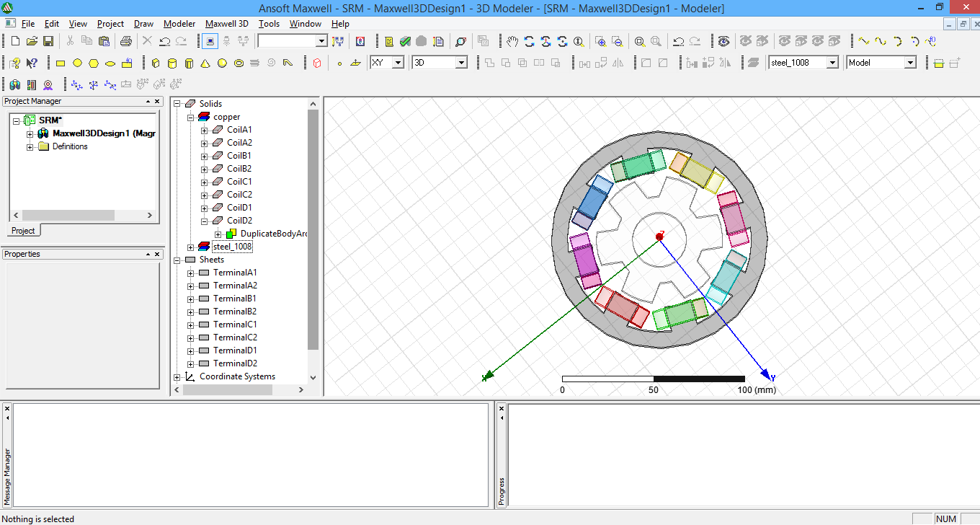Click the Rotate view icon
Screen dimensions: 980x525
[529, 41]
